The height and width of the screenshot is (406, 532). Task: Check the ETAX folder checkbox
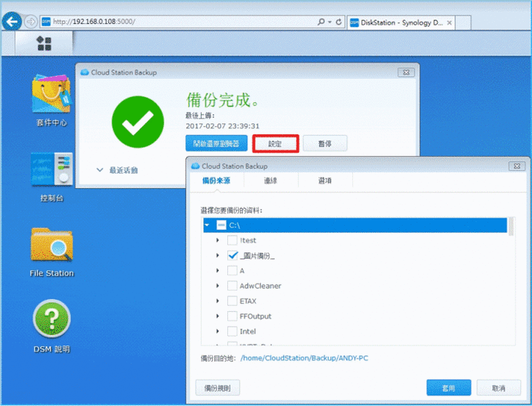tap(232, 301)
